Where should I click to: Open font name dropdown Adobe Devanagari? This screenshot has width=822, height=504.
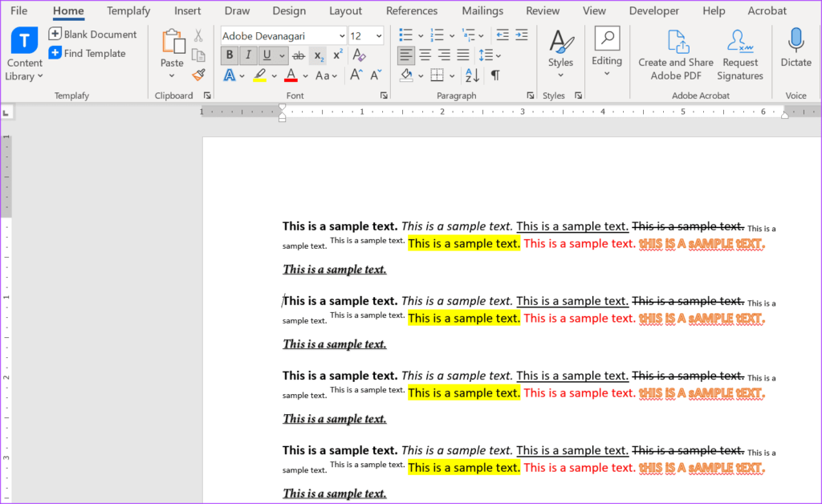342,36
